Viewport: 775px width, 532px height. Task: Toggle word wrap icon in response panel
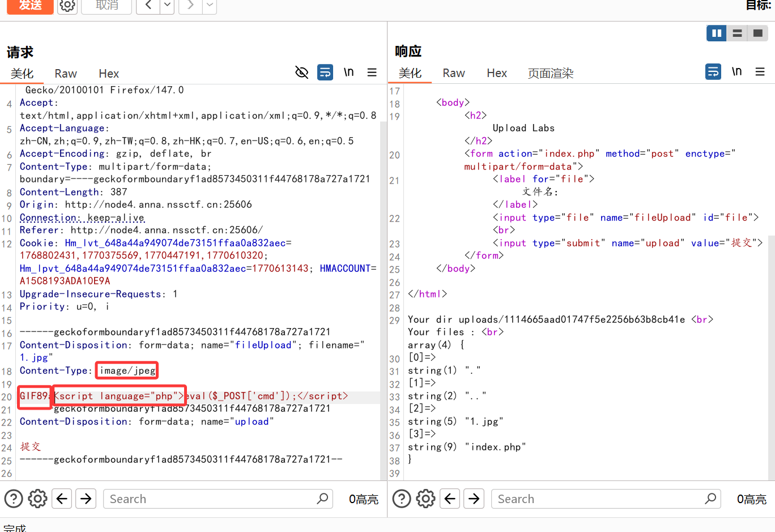tap(713, 71)
